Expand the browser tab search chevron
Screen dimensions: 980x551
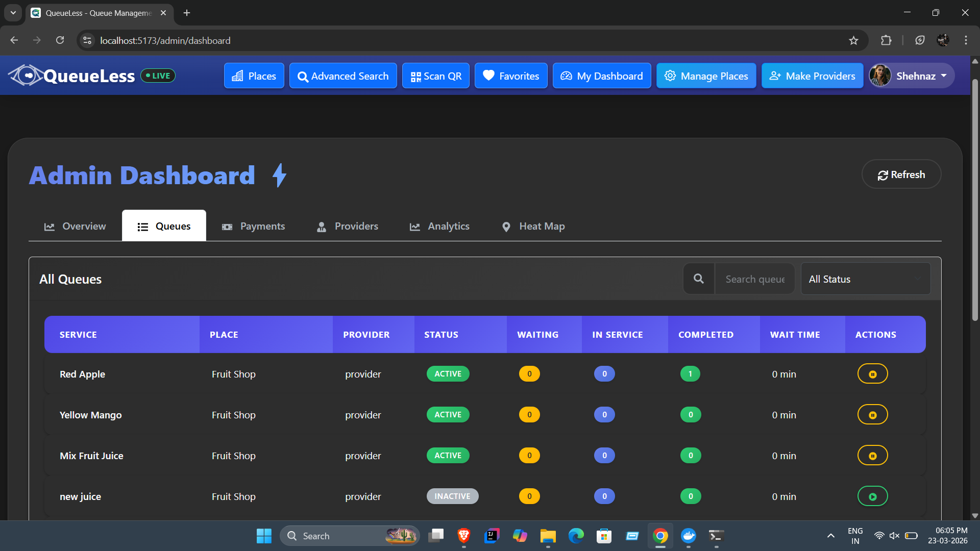pos(13,13)
